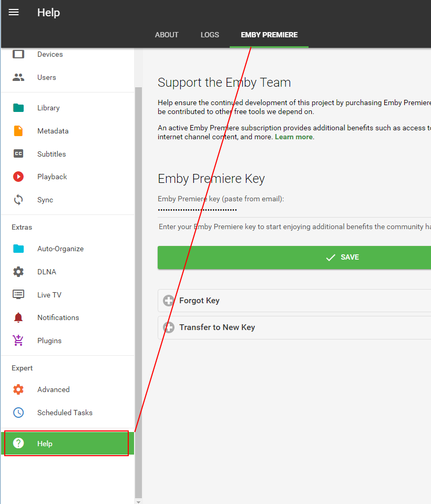This screenshot has width=431, height=504.
Task: Select the Emby Premiere tab
Action: tap(269, 35)
